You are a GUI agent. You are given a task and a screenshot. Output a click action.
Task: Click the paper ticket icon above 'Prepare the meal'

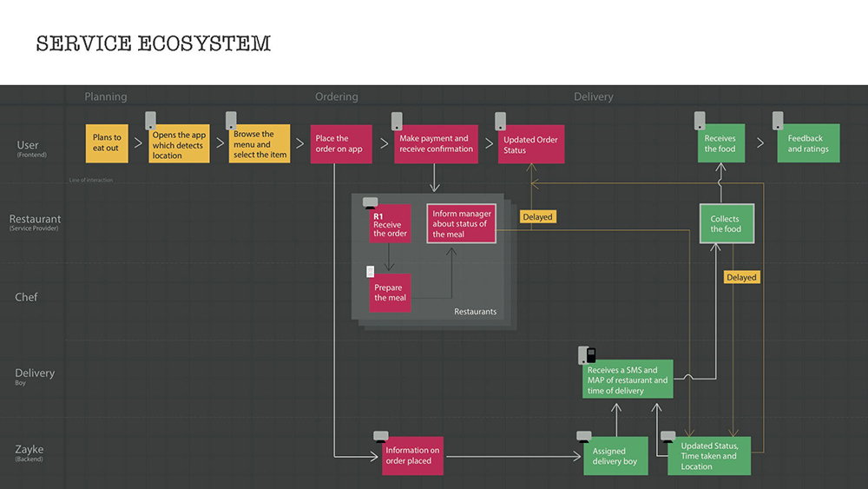point(371,271)
